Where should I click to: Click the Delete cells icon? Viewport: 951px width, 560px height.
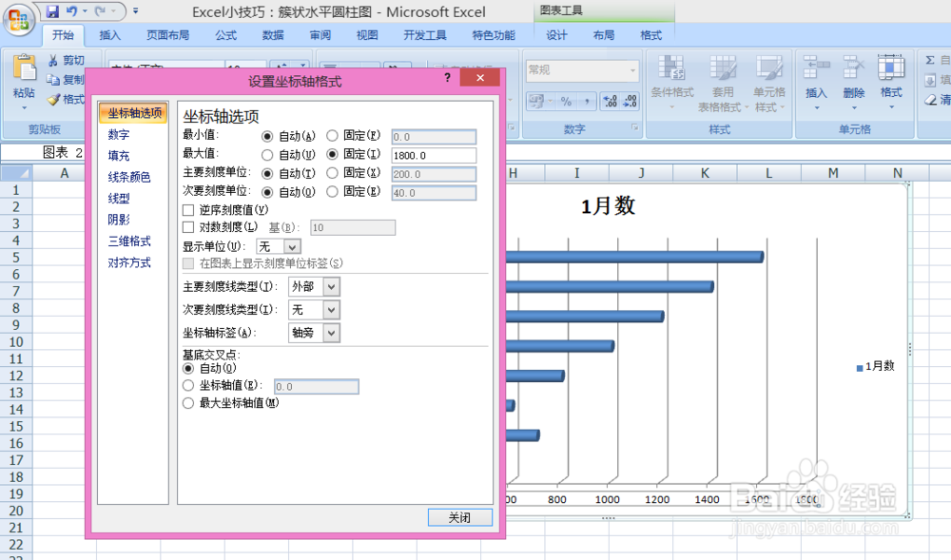[x=853, y=67]
